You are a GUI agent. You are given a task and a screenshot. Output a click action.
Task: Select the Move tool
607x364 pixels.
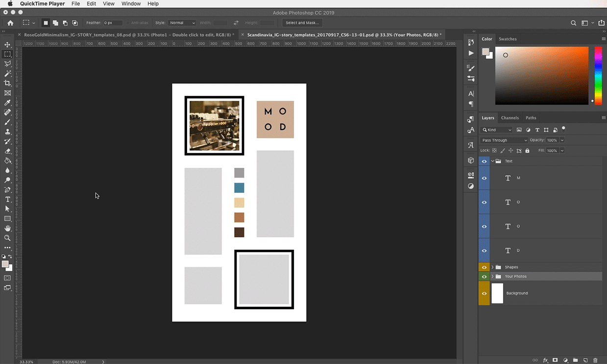coord(7,45)
